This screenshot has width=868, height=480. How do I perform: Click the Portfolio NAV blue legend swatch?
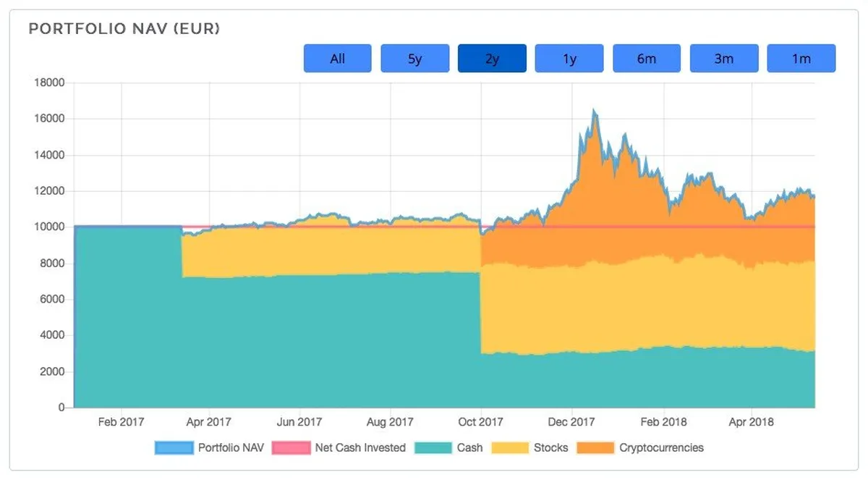(174, 448)
